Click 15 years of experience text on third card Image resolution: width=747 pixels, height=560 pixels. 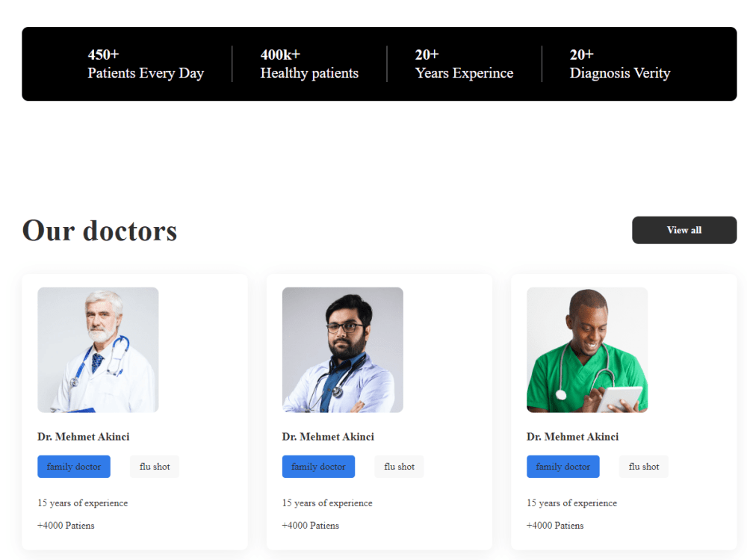(571, 503)
